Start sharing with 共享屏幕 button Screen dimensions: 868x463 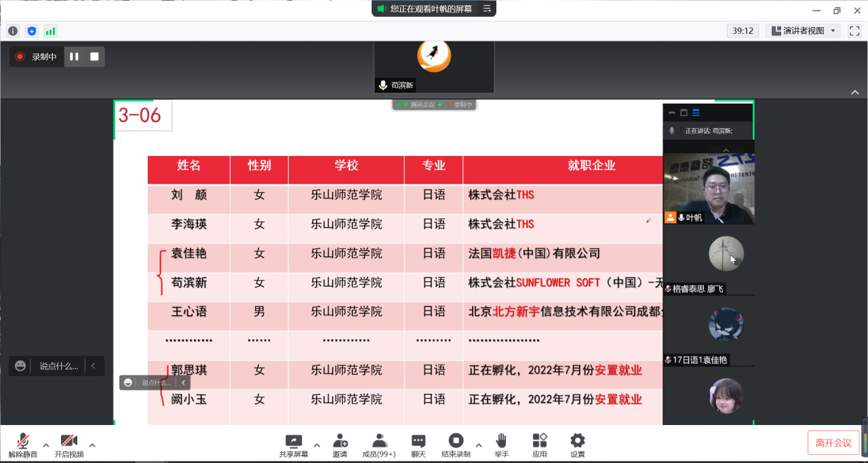click(294, 445)
